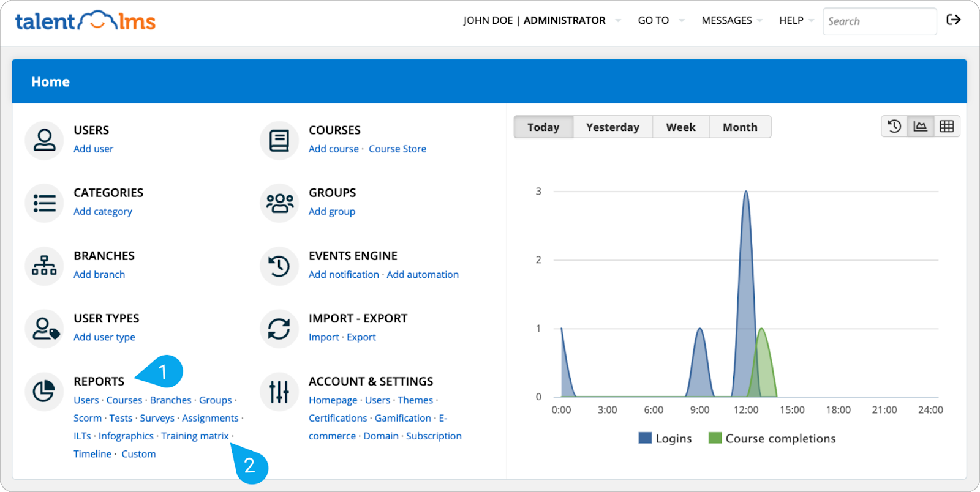Select the Month tab
This screenshot has width=980, height=492.
740,127
